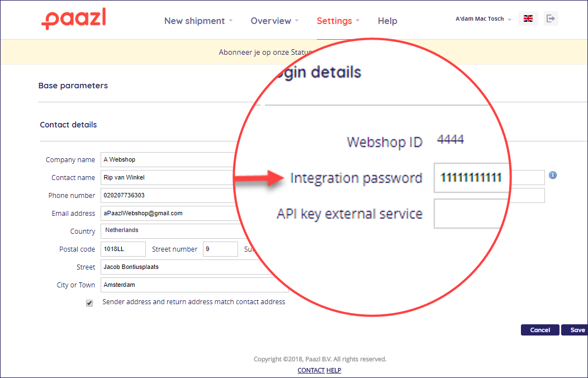This screenshot has height=378, width=588.
Task: Click the API key external service field
Action: pos(472,214)
